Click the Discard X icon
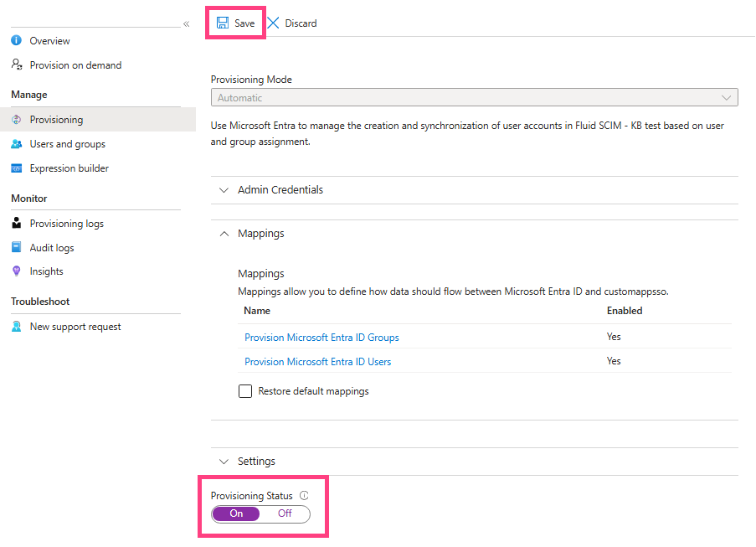756x547 pixels. click(274, 23)
